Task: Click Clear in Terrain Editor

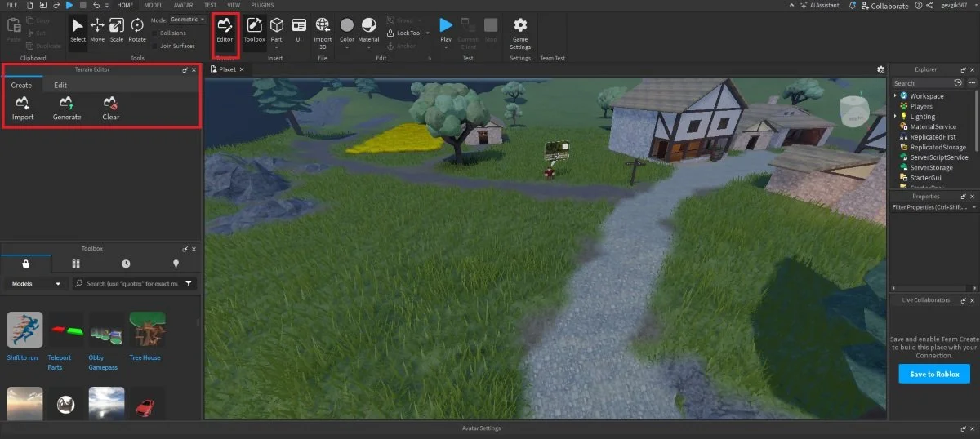Action: point(111,109)
